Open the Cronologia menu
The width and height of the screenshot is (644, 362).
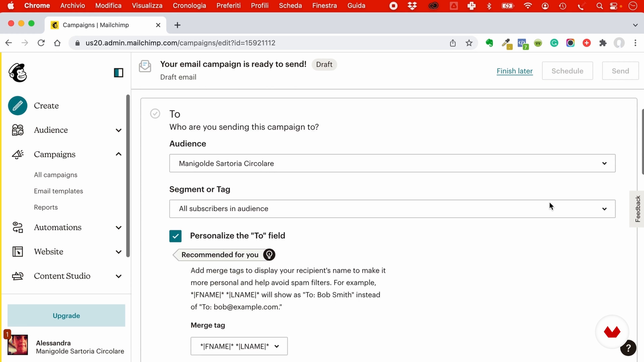(189, 6)
